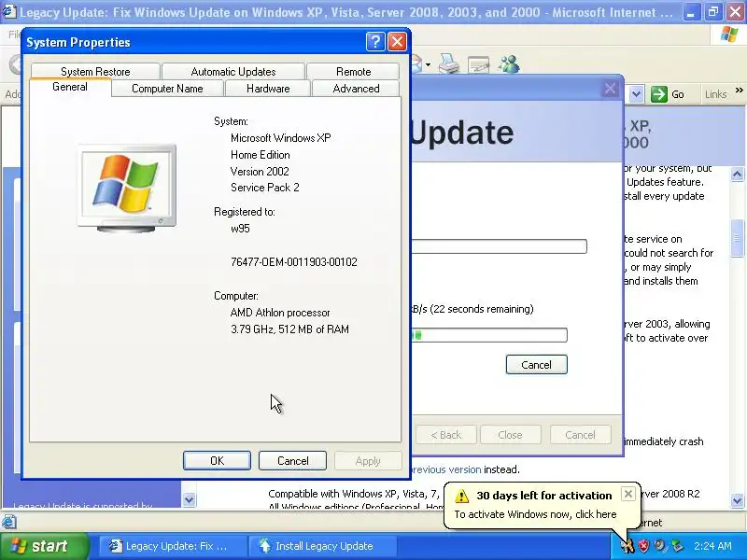Click the Windows flag throbber logo in IE

click(729, 35)
